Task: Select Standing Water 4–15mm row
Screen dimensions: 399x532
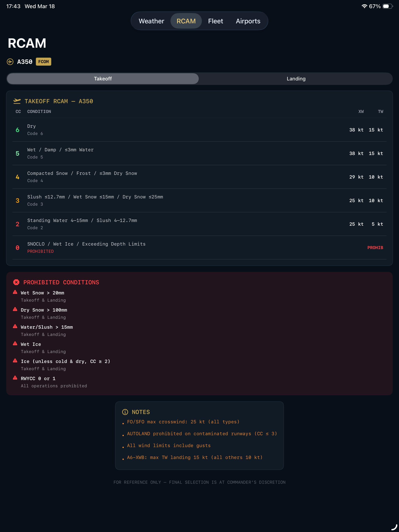Action: 199,224
